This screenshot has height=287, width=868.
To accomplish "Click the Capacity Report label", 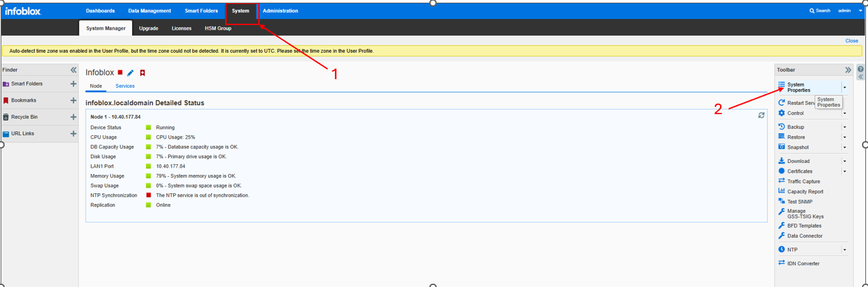I will coord(805,191).
